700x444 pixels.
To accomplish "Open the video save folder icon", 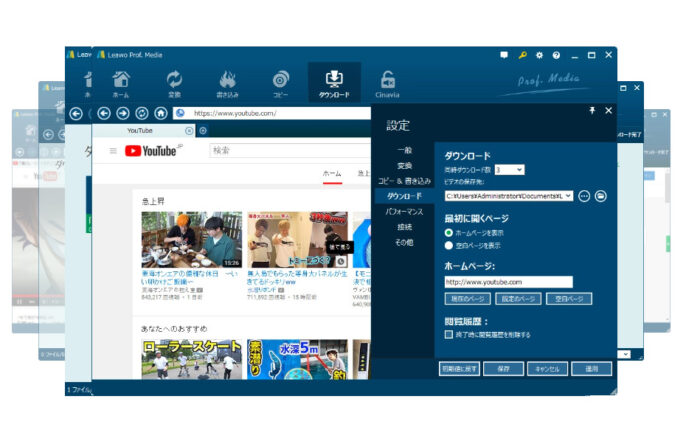I will pyautogui.click(x=601, y=196).
